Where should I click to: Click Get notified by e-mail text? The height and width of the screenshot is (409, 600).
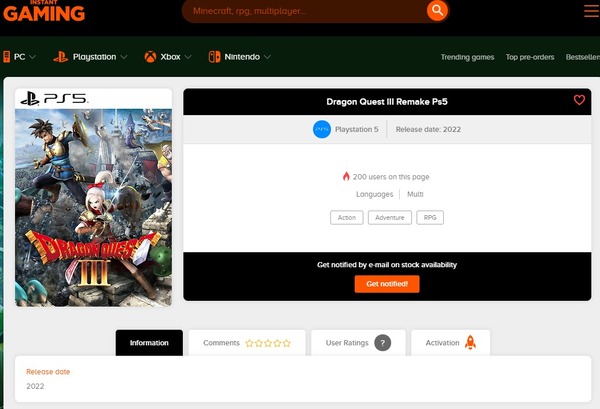[387, 265]
